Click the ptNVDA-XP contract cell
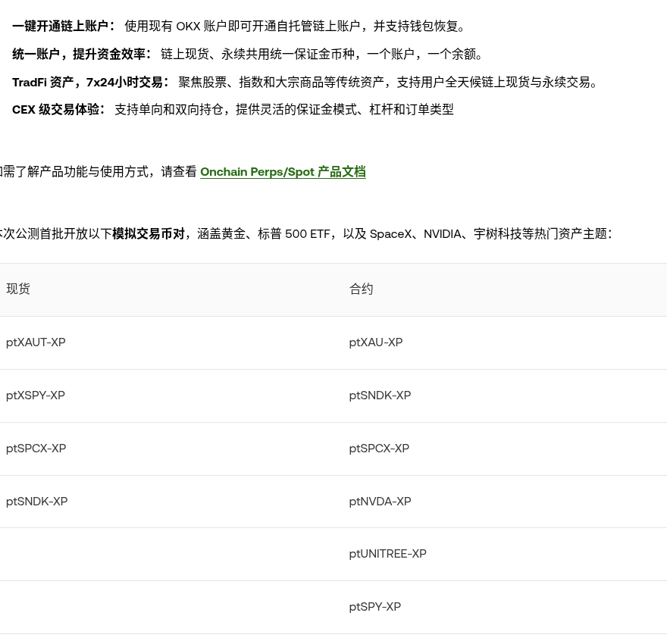The height and width of the screenshot is (644, 667). pos(380,502)
